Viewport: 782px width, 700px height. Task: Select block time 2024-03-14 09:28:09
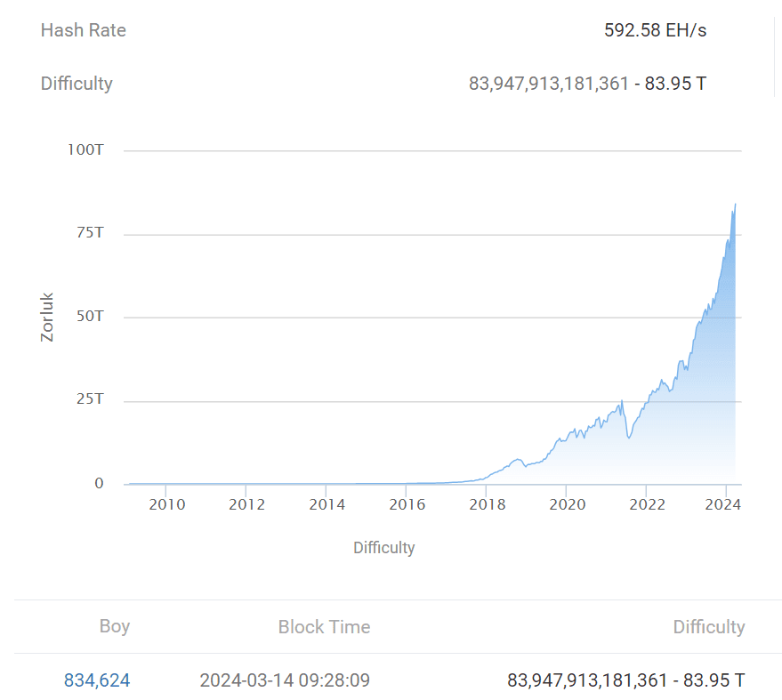(285, 680)
